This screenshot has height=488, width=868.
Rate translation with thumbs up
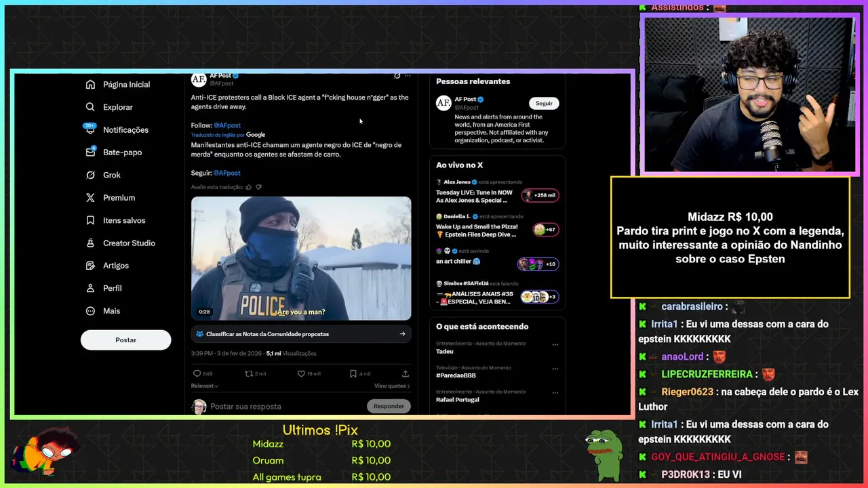[x=249, y=187]
